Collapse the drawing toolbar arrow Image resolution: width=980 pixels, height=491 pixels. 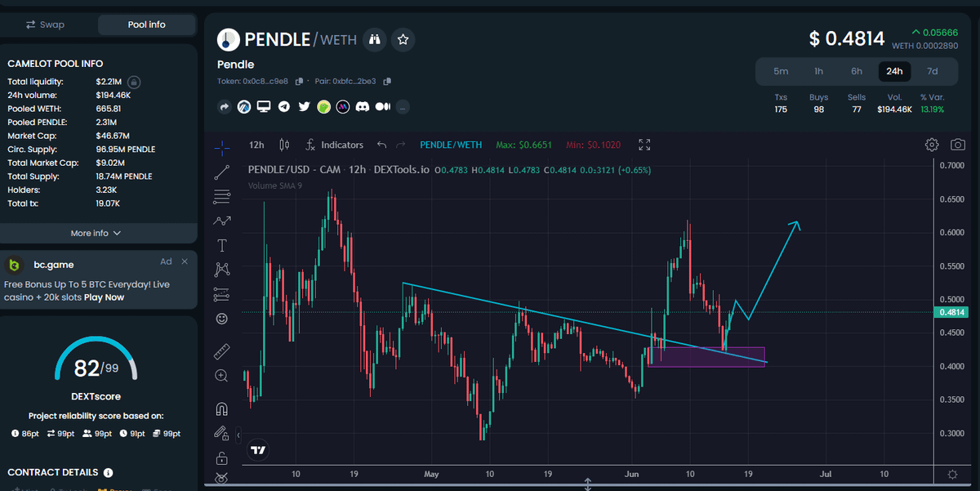(x=238, y=434)
